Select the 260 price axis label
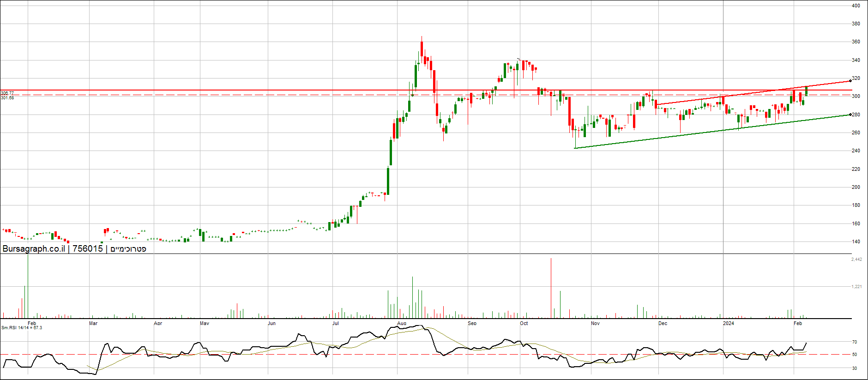Screen dimensions: 868x380 (x=856, y=133)
